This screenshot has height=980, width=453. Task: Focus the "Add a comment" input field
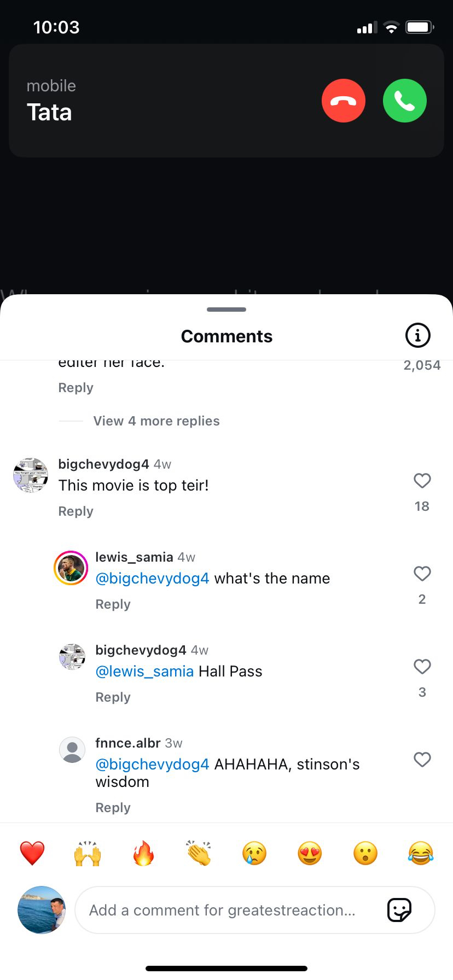(x=230, y=910)
